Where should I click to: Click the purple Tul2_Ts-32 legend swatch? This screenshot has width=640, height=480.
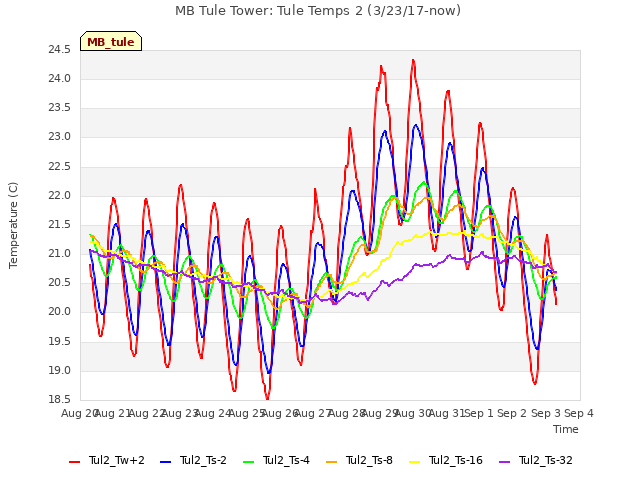point(504,462)
